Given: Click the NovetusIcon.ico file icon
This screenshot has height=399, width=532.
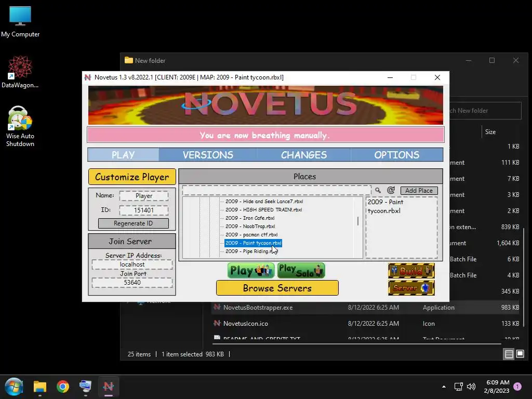Looking at the screenshot, I should click(x=217, y=323).
